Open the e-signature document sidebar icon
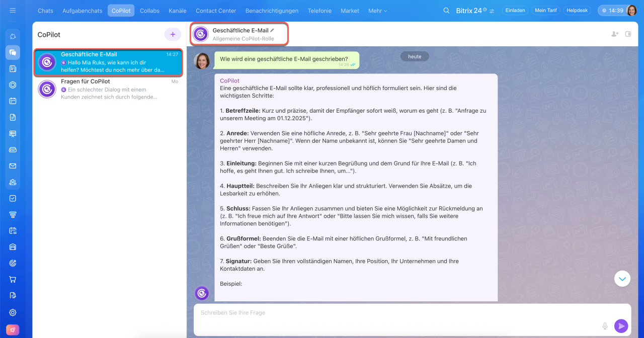The image size is (644, 338). 13,295
